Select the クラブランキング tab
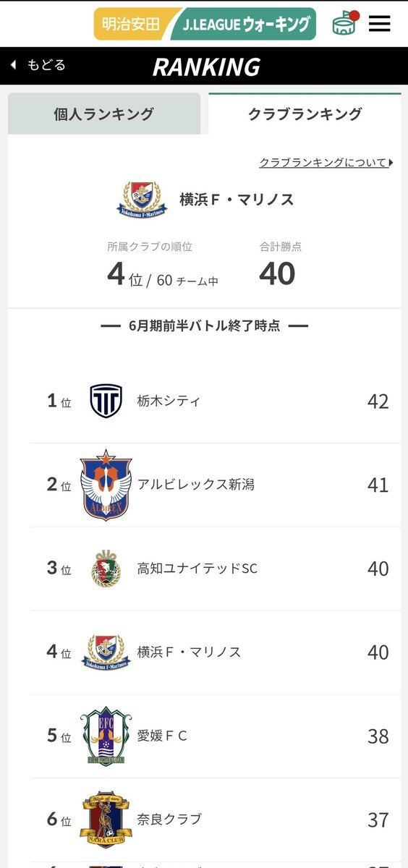 305,114
